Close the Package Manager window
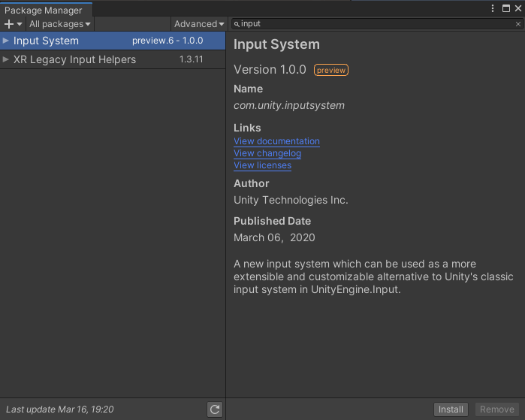The height and width of the screenshot is (420, 525). coord(518,8)
